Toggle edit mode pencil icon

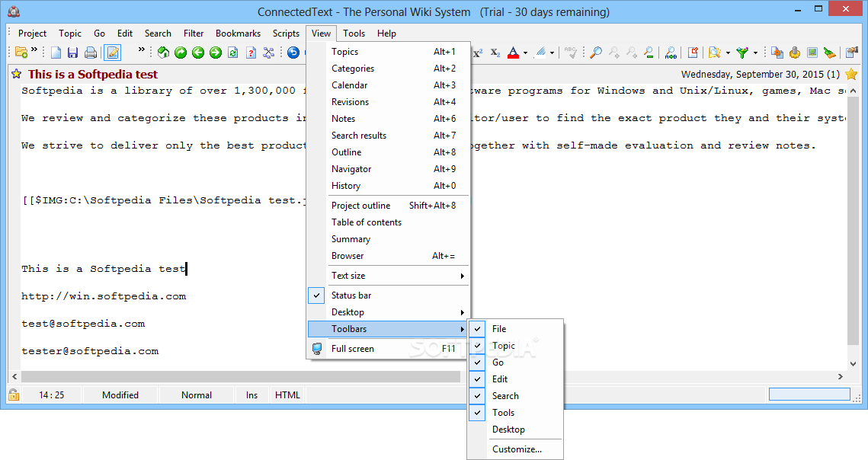coord(112,53)
